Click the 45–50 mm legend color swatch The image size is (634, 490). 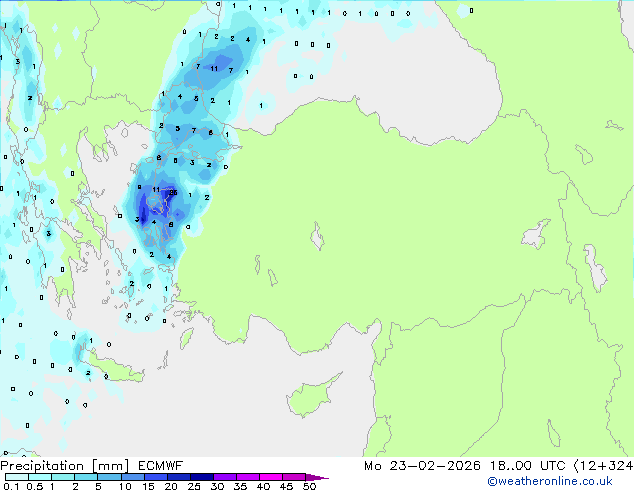tap(294, 477)
